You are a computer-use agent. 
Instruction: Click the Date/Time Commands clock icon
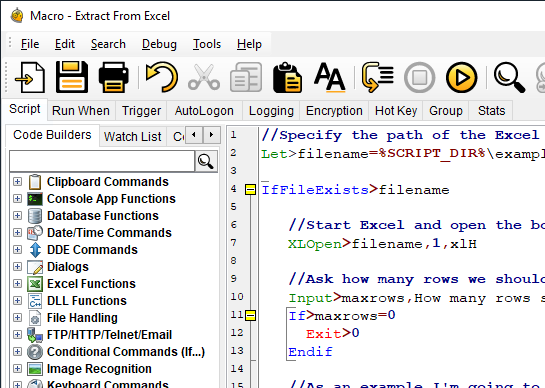[x=35, y=233]
